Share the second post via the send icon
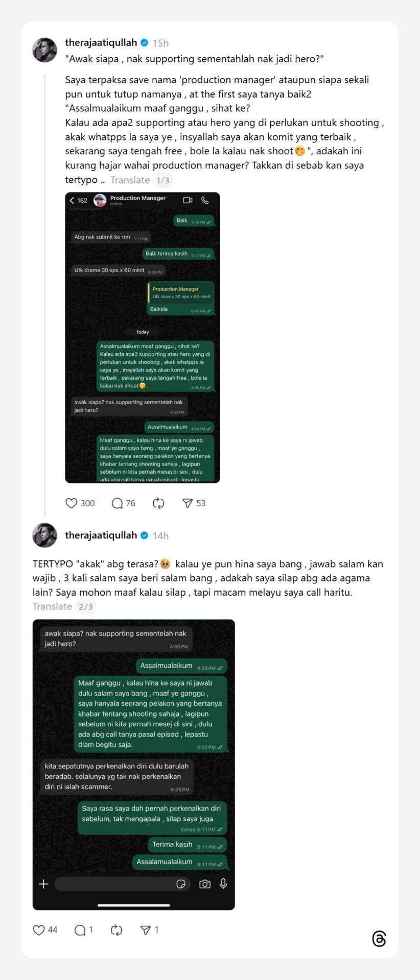Viewport: 420px width, 980px height. pyautogui.click(x=146, y=930)
